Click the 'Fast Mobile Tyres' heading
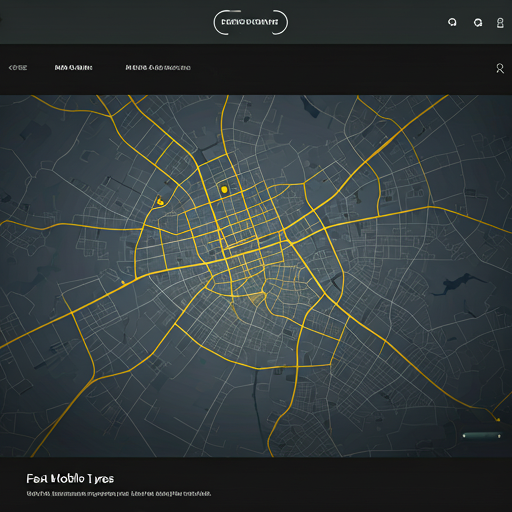 coord(70,479)
